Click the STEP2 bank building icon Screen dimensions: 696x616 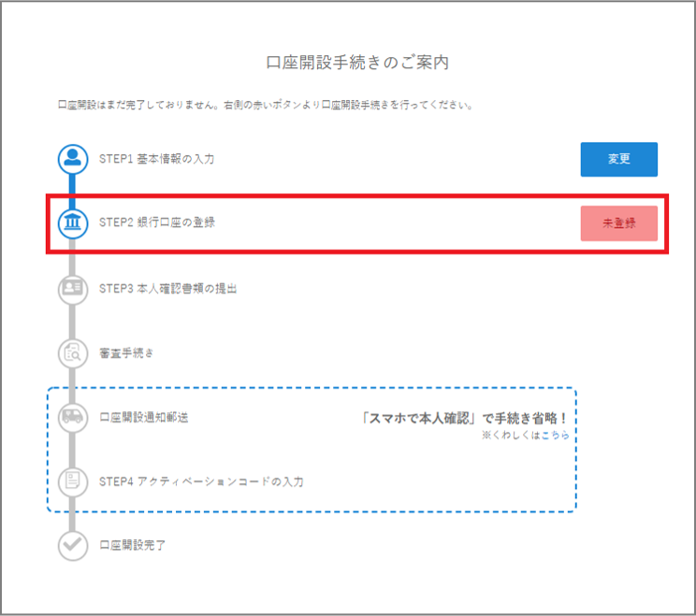pyautogui.click(x=73, y=223)
